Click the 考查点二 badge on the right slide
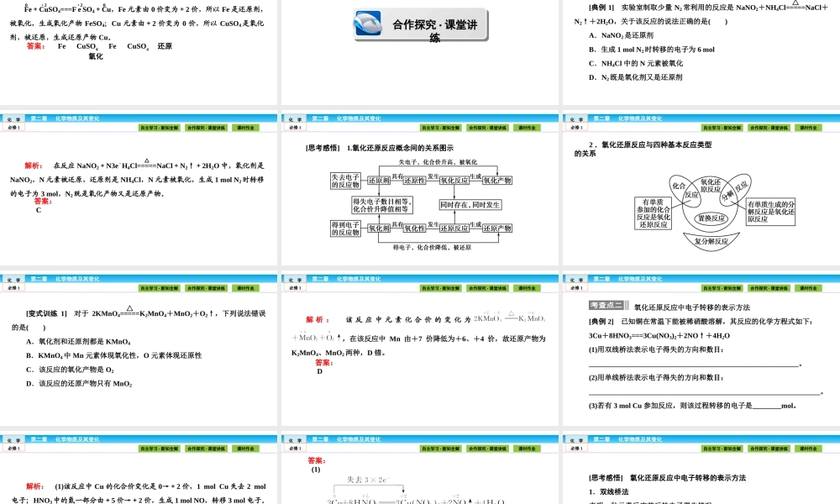 606,305
